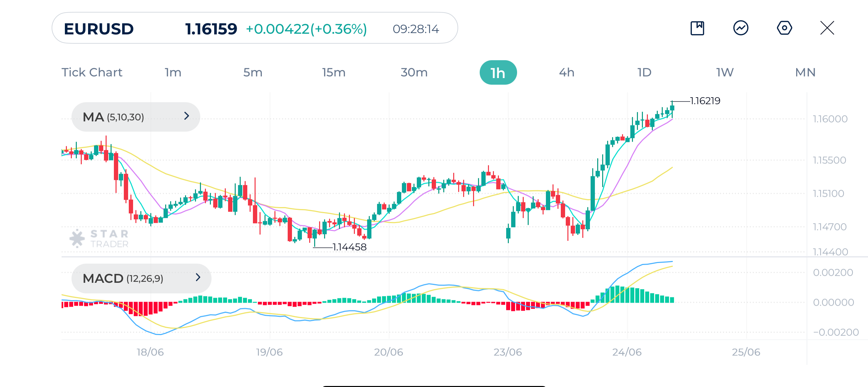The width and height of the screenshot is (868, 387).
Task: Select the MA indicator label on the chart
Action: (114, 117)
